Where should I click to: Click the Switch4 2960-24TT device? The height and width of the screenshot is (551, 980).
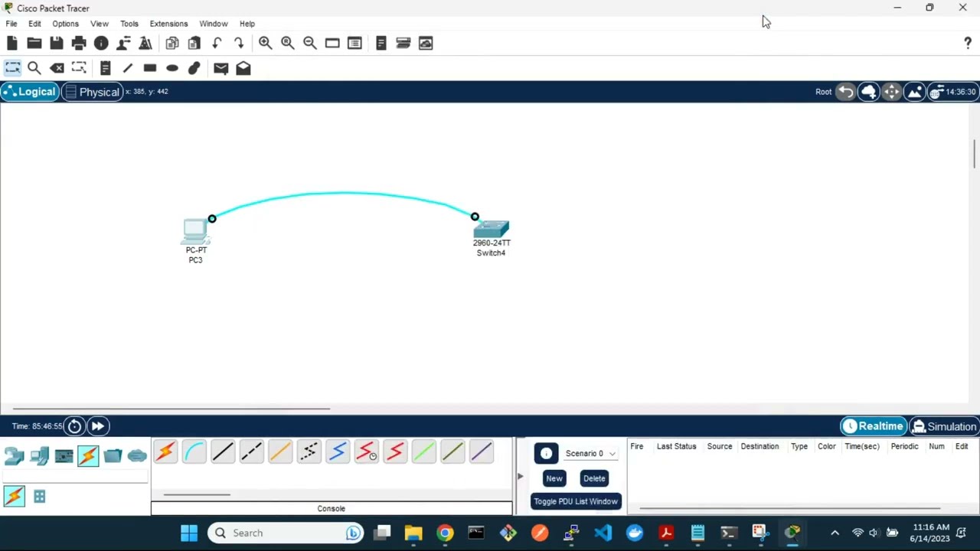(492, 229)
